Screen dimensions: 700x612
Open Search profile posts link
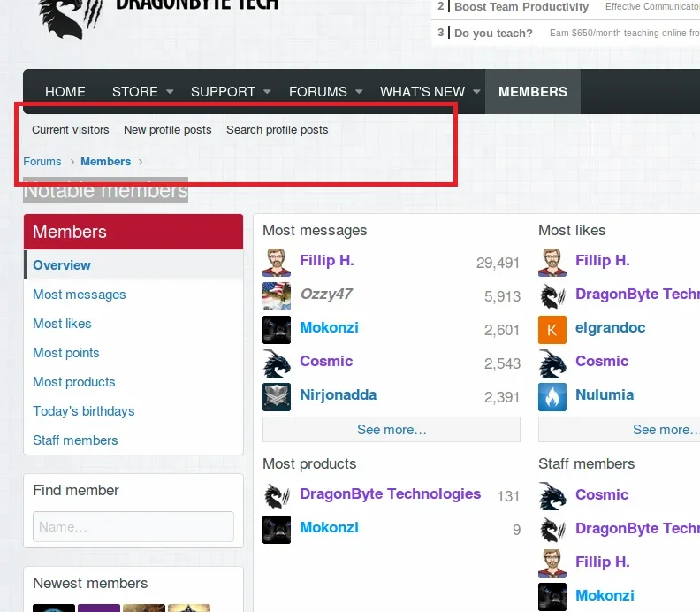[278, 129]
